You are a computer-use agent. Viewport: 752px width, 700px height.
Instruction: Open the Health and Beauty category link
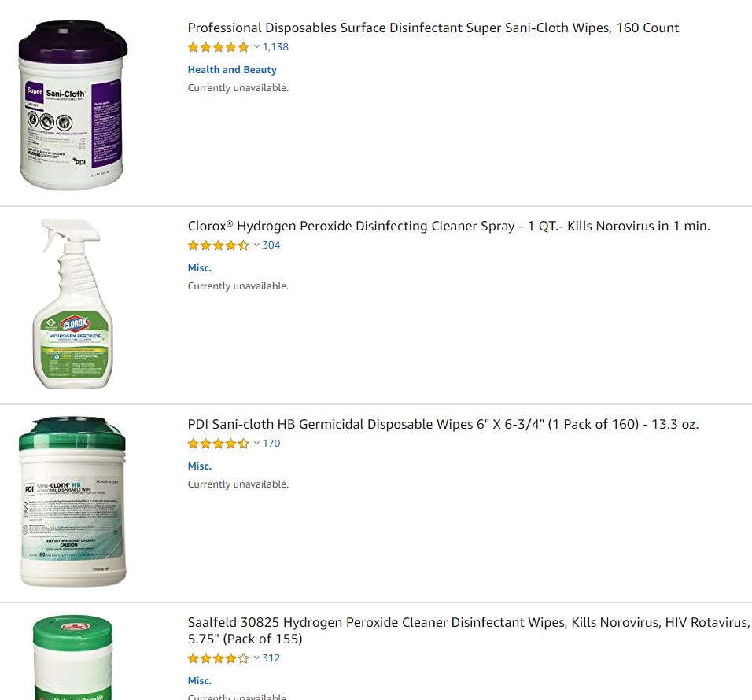[x=232, y=69]
